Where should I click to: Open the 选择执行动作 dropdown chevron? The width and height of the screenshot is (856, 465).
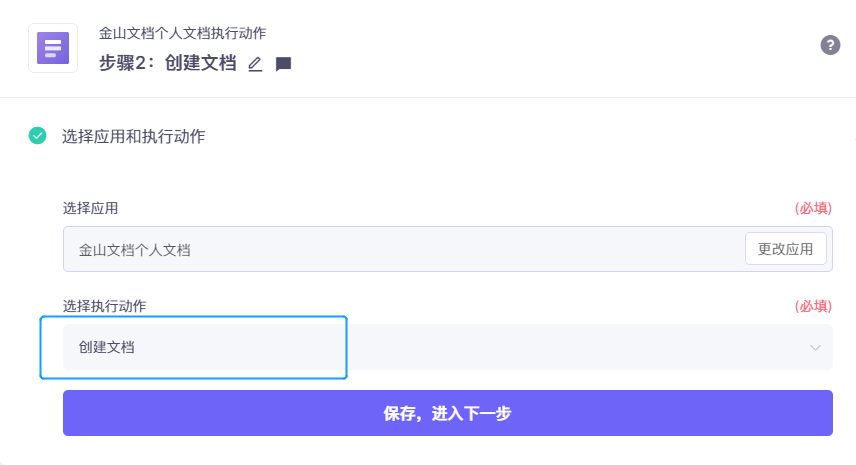click(815, 348)
